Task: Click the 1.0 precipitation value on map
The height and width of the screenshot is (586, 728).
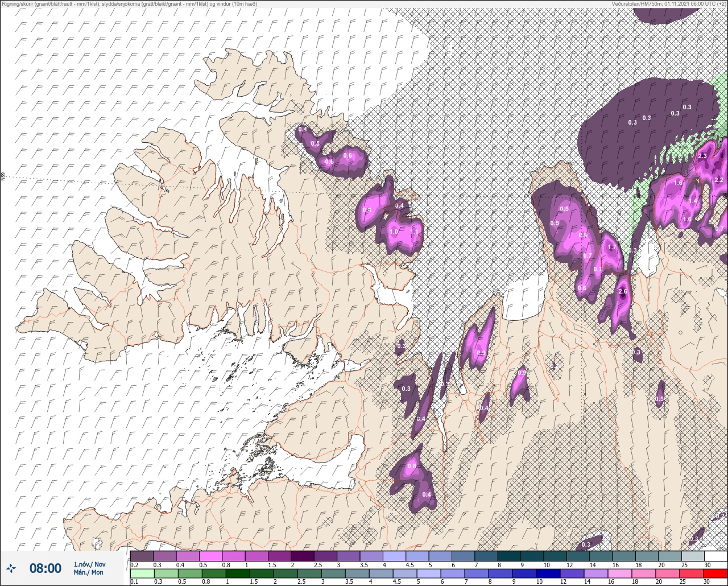Action: coord(394,232)
